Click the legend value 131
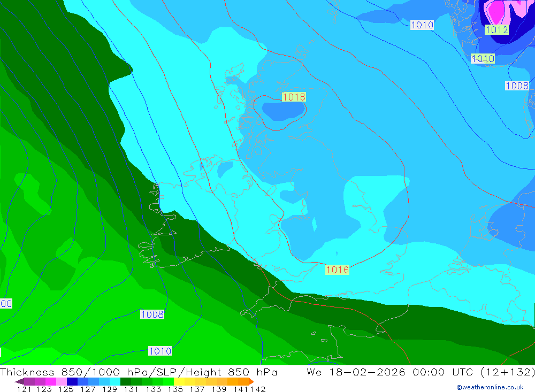 pyautogui.click(x=131, y=389)
